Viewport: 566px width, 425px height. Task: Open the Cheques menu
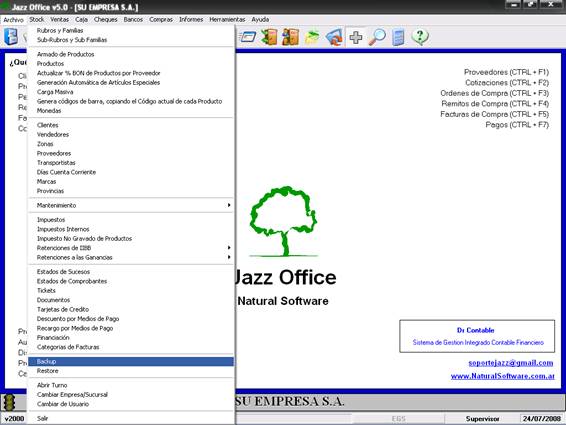tap(105, 19)
